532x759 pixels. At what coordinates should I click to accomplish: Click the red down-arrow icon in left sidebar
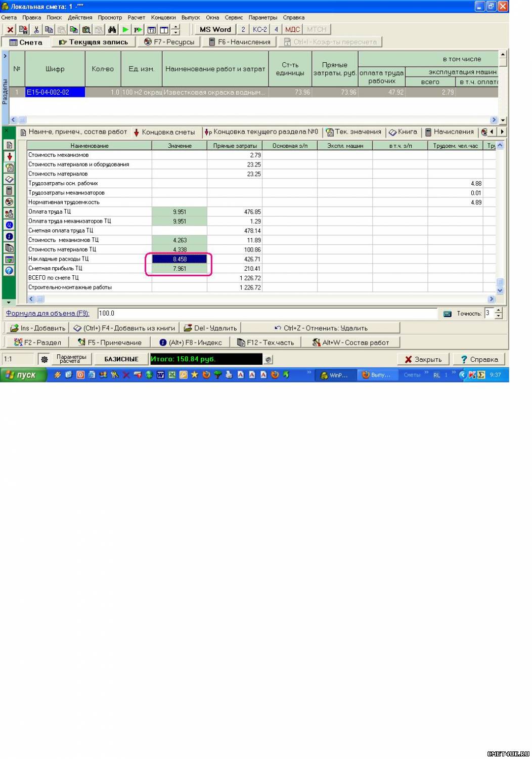tap(9, 157)
